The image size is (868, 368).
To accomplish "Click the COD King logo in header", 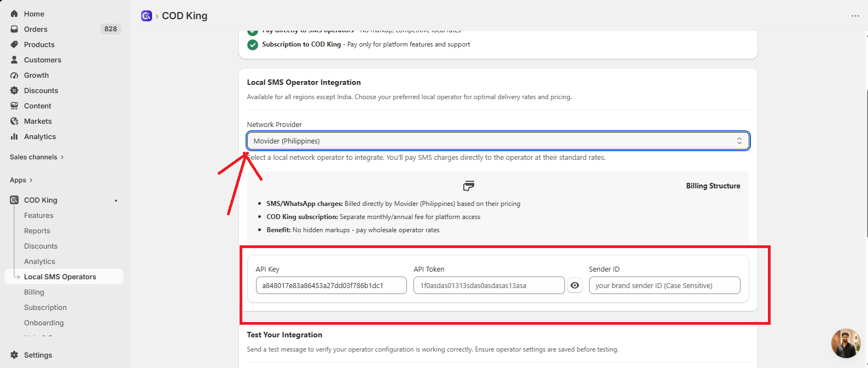I will pyautogui.click(x=146, y=16).
